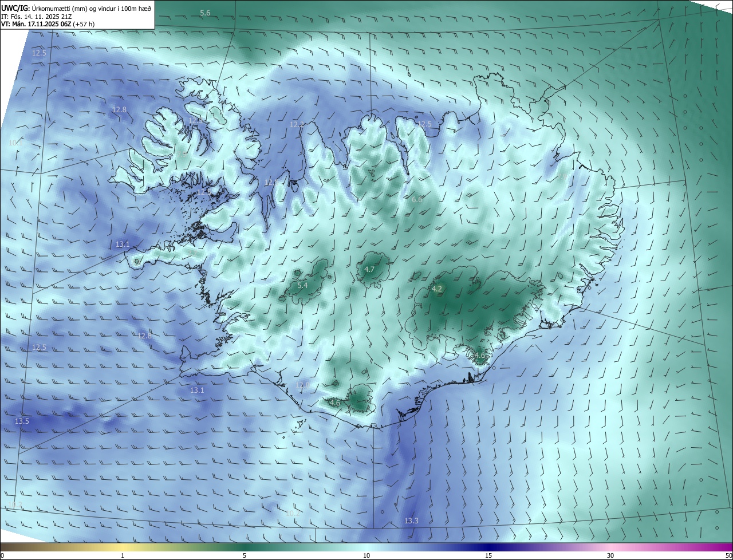Click the color scale tick label 0
The height and width of the screenshot is (560, 733).
point(2,555)
